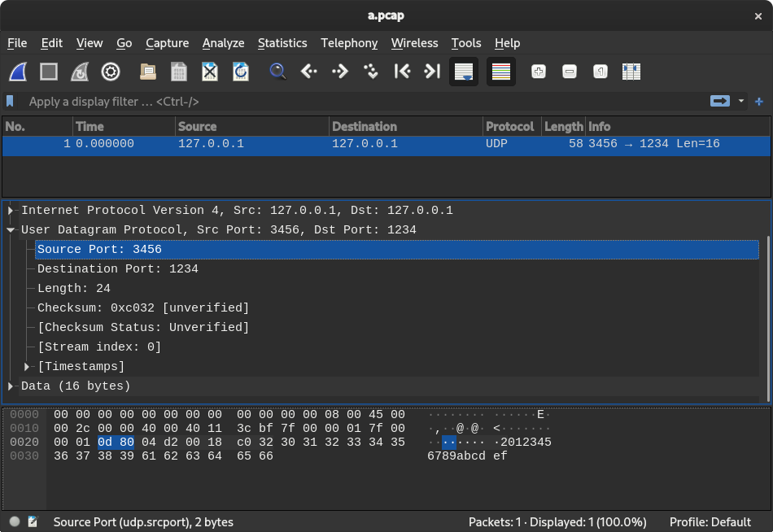The width and height of the screenshot is (773, 532).
Task: Save this capture file icon
Action: [178, 72]
